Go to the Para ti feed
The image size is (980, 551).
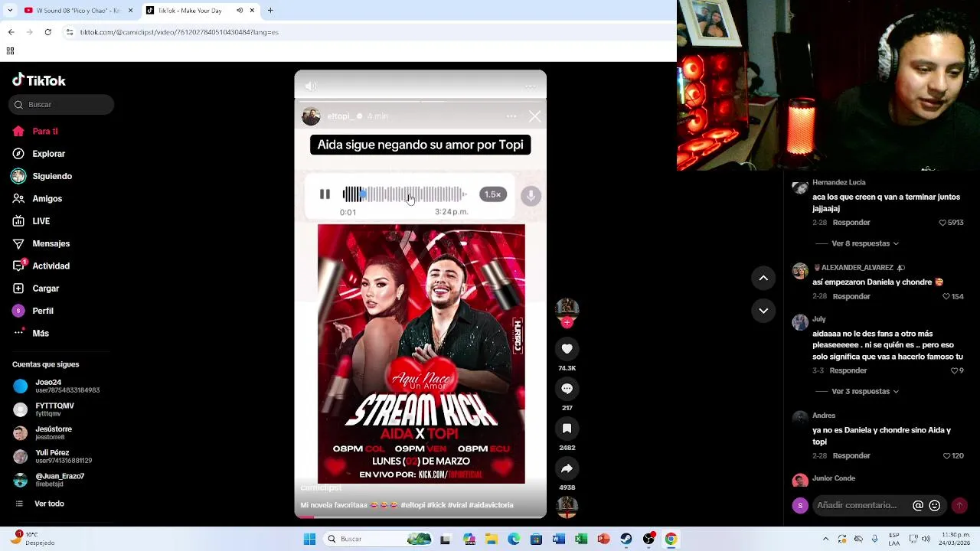35,132
